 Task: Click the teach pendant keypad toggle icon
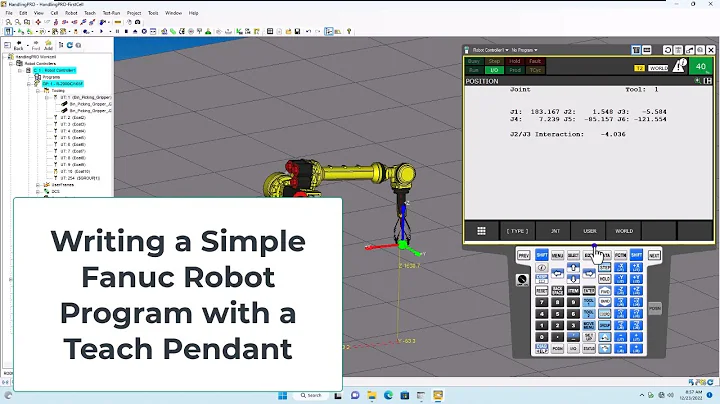(x=636, y=50)
